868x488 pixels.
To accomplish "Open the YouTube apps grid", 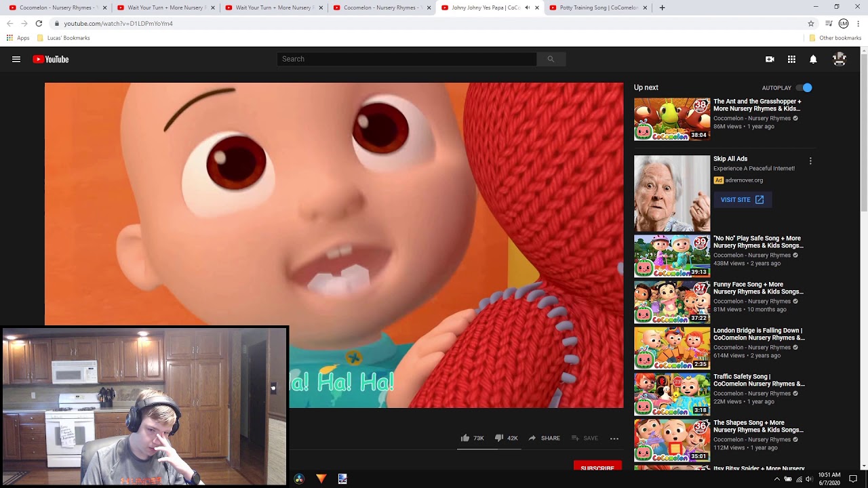I will 791,59.
